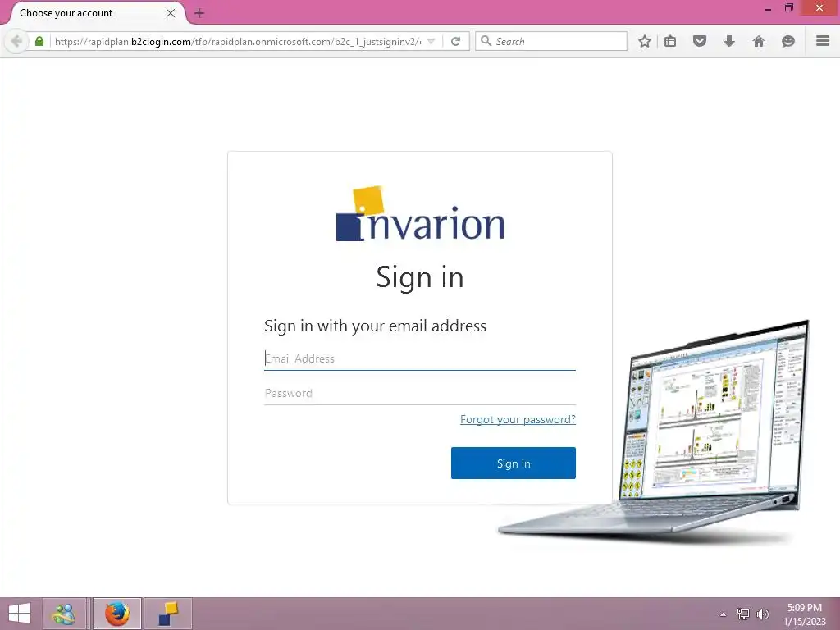
Task: Open the Messenger people icon in taskbar
Action: pyautogui.click(x=64, y=614)
